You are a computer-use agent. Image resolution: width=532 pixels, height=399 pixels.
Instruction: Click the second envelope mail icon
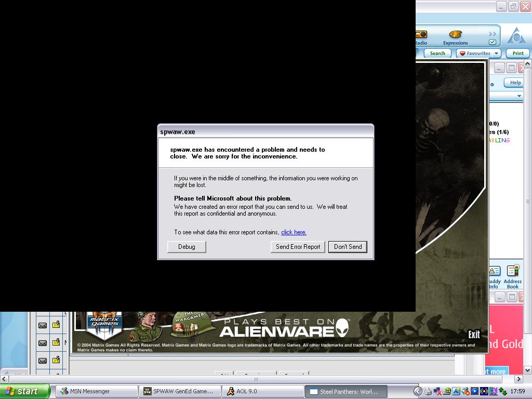click(43, 343)
